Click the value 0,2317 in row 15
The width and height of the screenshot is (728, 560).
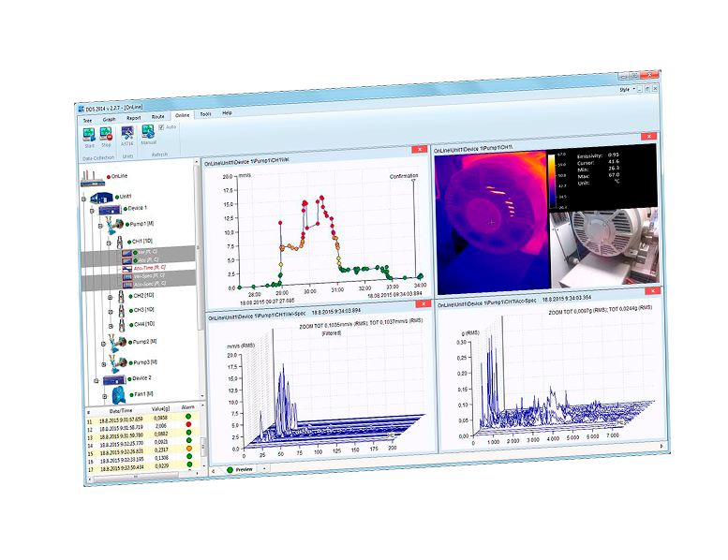161,449
